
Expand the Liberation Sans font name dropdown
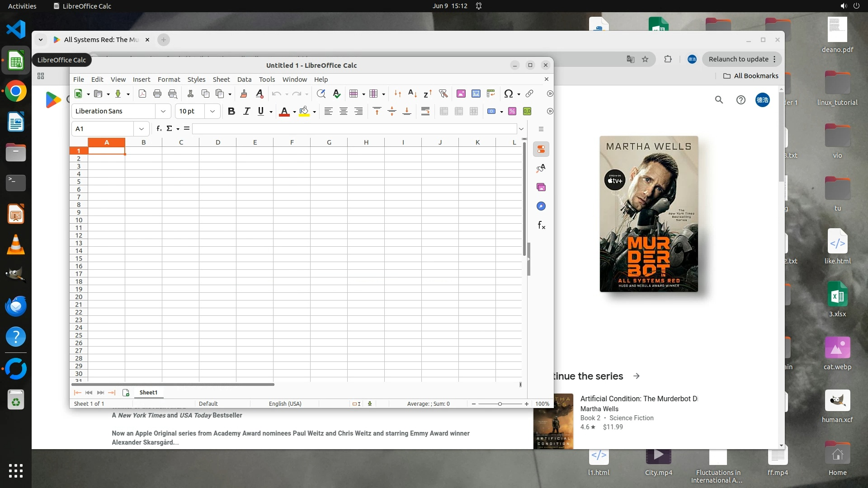click(163, 111)
